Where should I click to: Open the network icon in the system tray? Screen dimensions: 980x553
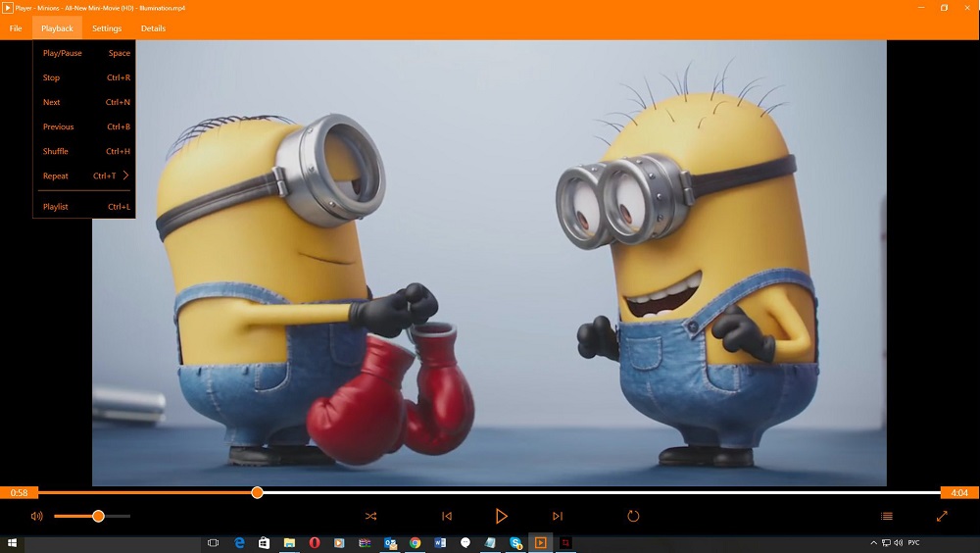click(x=886, y=543)
